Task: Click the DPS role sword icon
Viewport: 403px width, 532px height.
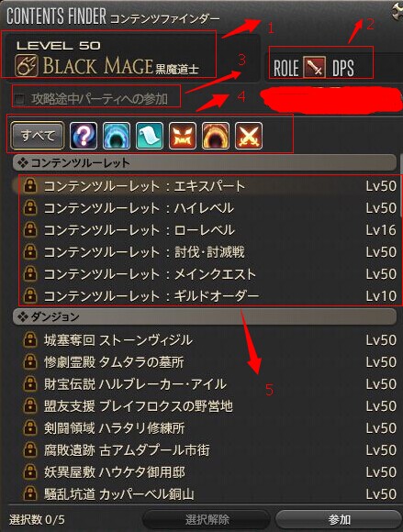Action: pyautogui.click(x=314, y=67)
